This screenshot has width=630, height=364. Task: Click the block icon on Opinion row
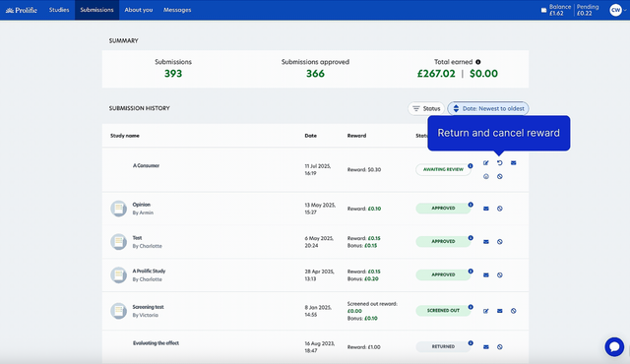click(499, 209)
